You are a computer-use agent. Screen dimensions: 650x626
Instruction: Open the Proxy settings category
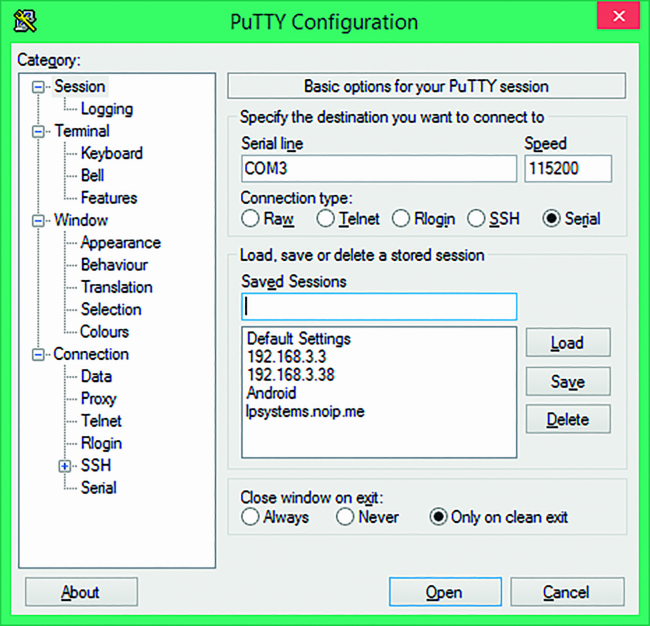[x=99, y=399]
